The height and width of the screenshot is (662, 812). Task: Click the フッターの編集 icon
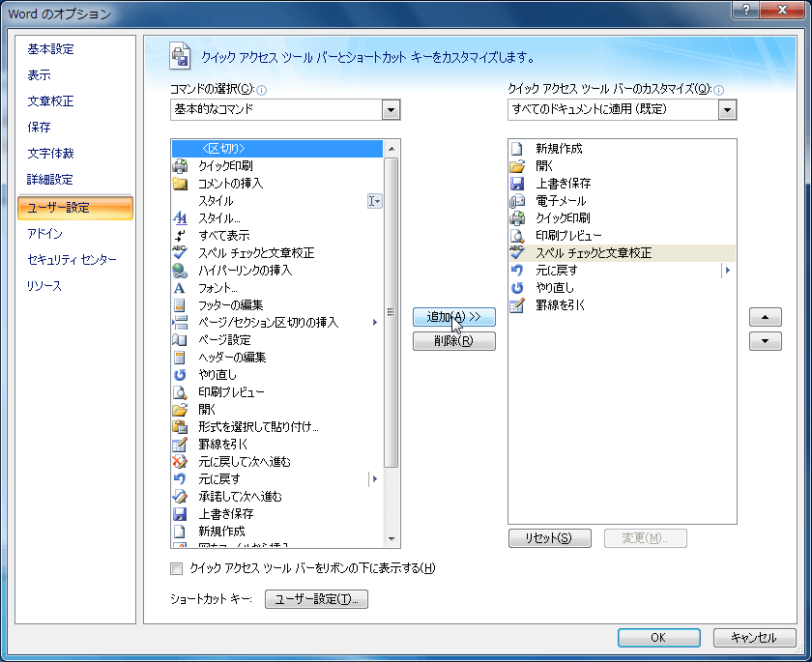pos(180,304)
